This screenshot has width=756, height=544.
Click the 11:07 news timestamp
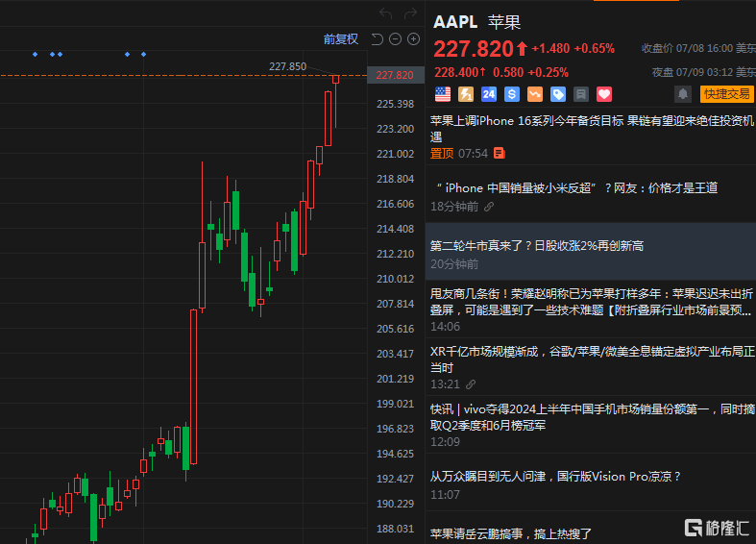(x=445, y=495)
